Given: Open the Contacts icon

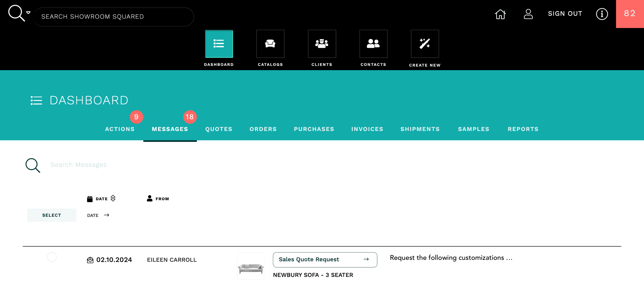Looking at the screenshot, I should [x=373, y=44].
